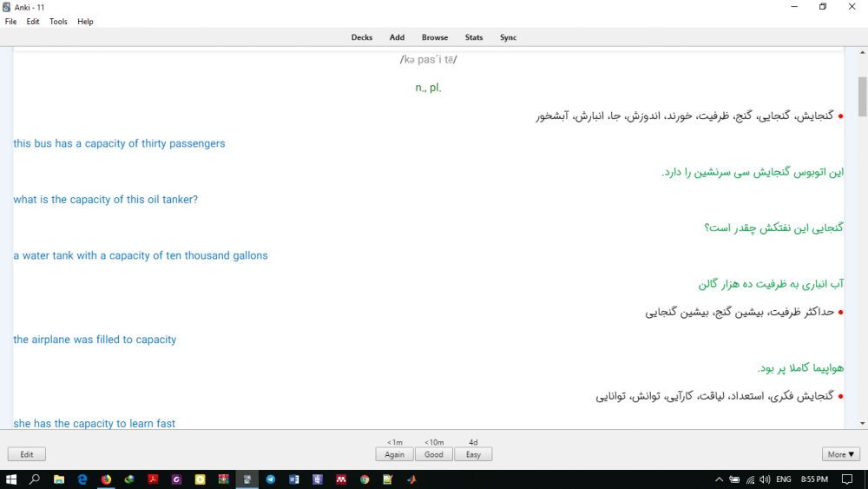Open Google Chrome from the taskbar
Screen dimensions: 868x489
365,479
